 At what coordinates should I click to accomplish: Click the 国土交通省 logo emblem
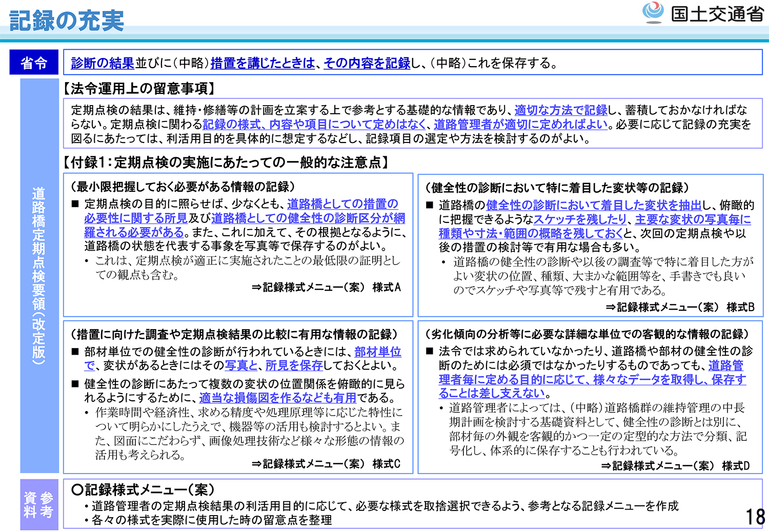tap(653, 12)
